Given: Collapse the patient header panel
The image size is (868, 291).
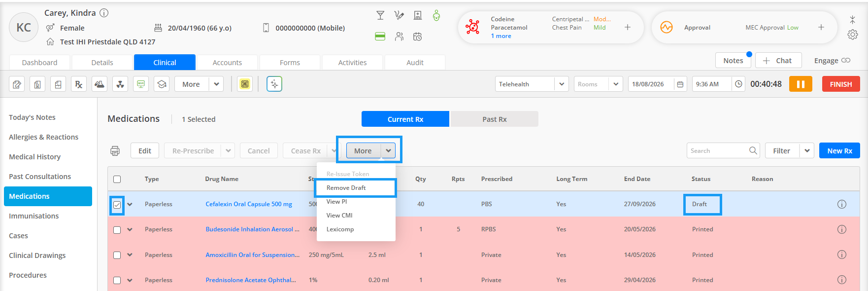Looking at the screenshot, I should click(853, 20).
